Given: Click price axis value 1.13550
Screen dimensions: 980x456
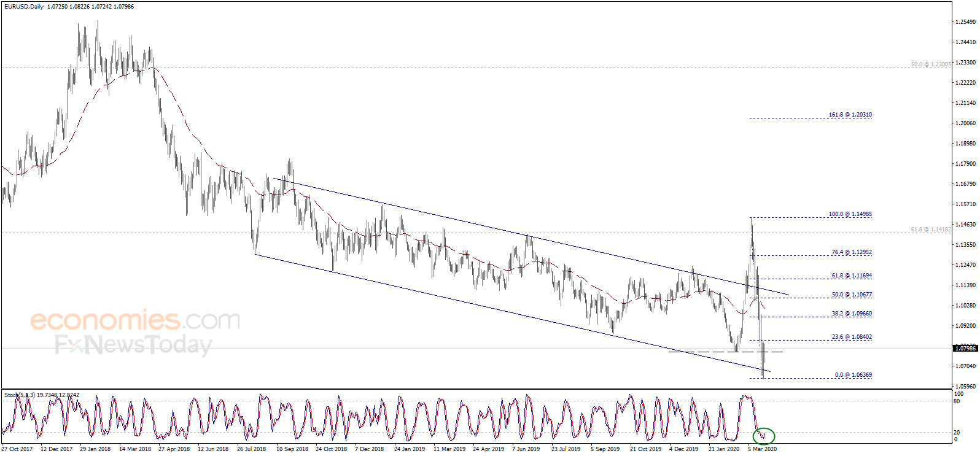Looking at the screenshot, I should pos(966,245).
